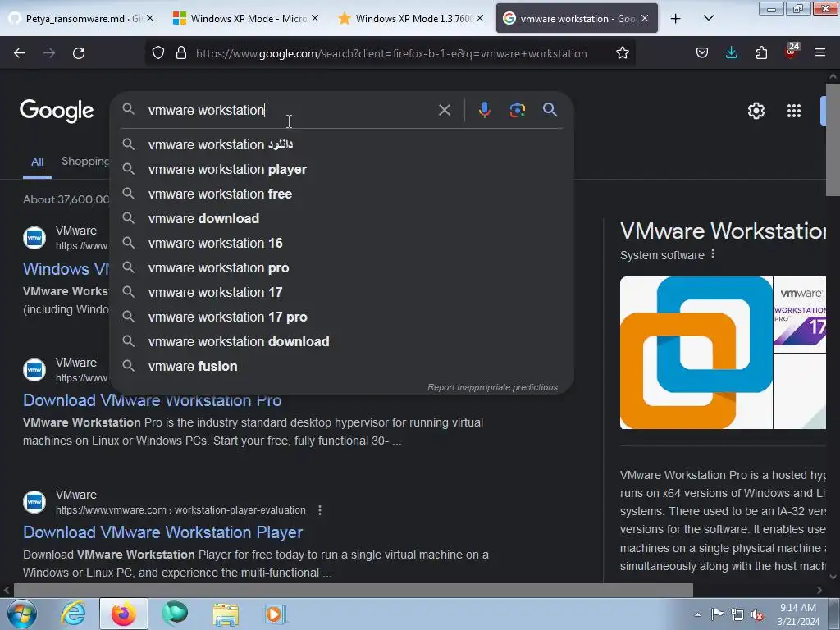The image size is (840, 630).
Task: Reload the page with the refresh icon
Action: pos(79,53)
